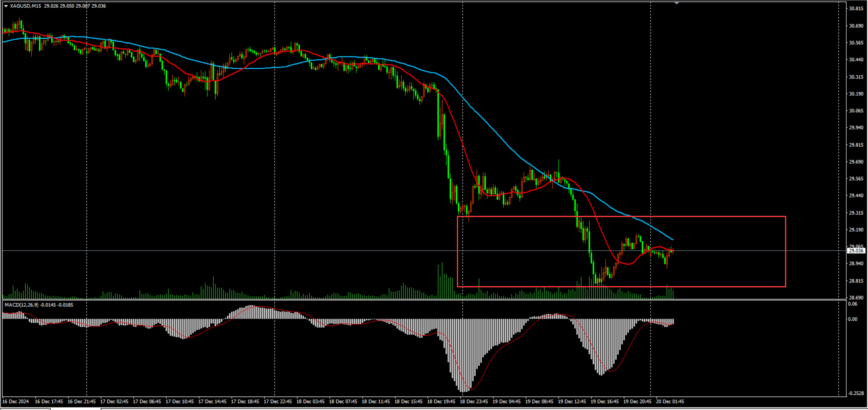Click the 30.440 price scale label
Screen dimensions: 868x410
click(856, 60)
